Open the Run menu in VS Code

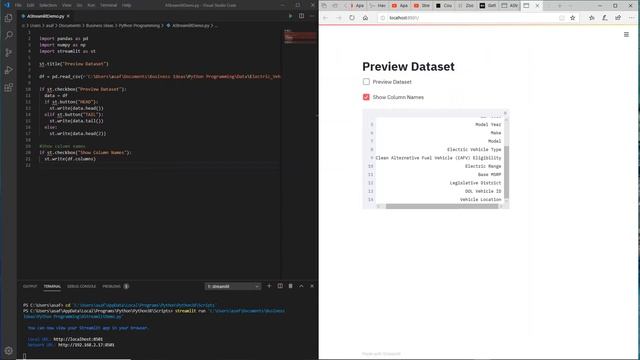click(91, 5)
